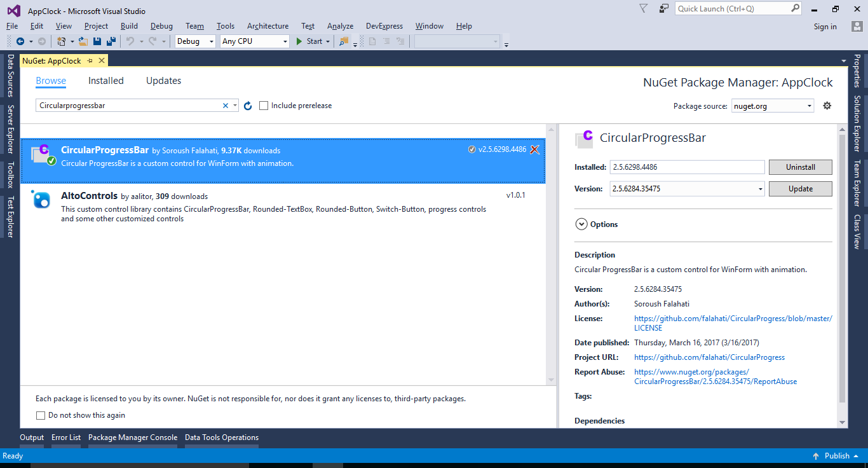Click the Undo arrow icon
The width and height of the screenshot is (868, 468).
(130, 41)
